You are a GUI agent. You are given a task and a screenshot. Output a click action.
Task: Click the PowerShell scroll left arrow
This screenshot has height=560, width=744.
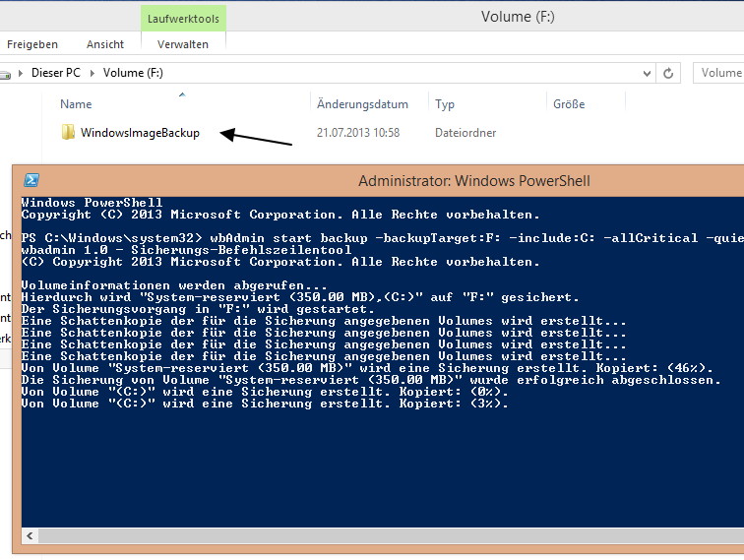click(30, 535)
